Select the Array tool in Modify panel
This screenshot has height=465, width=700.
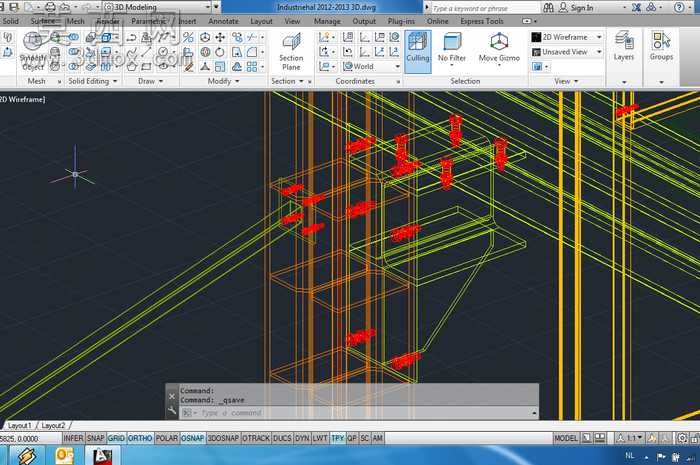click(252, 67)
